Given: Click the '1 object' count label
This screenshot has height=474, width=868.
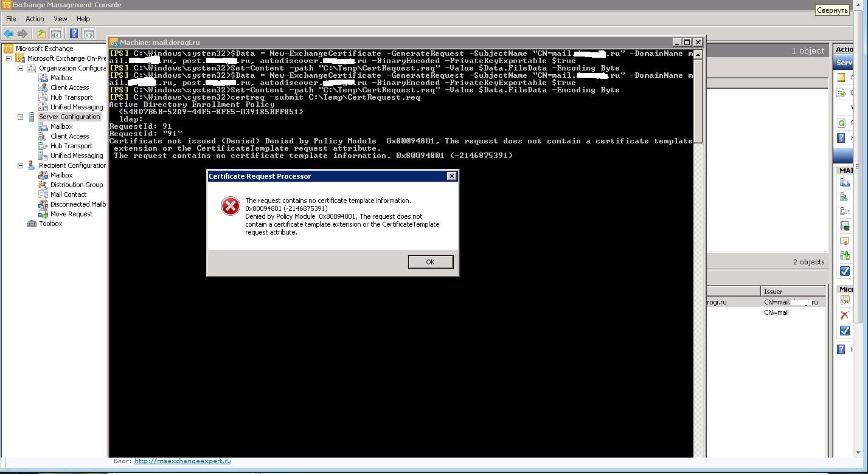Looking at the screenshot, I should (x=808, y=51).
